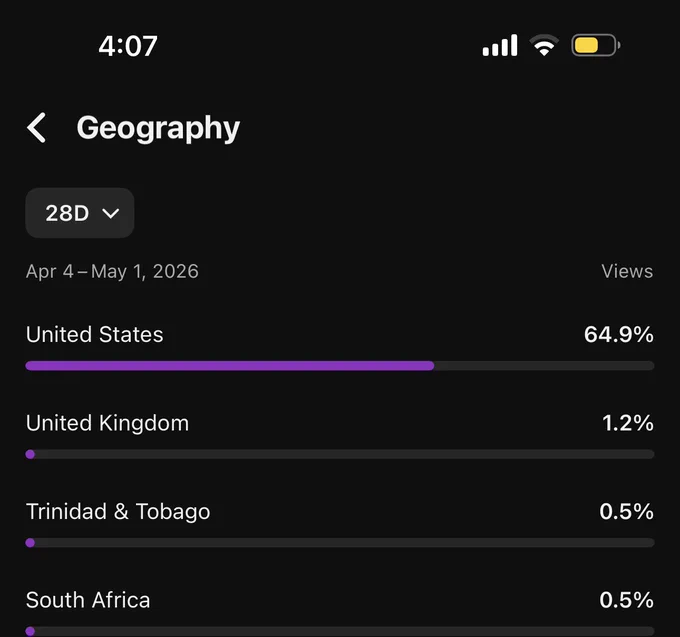Viewport: 680px width, 637px height.
Task: Tap the Wi-Fi status icon
Action: point(544,45)
